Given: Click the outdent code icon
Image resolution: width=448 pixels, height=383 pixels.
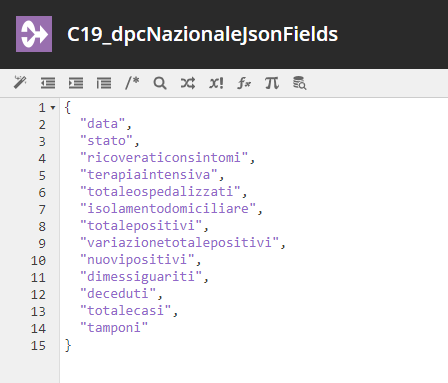Looking at the screenshot, I should click(x=48, y=83).
